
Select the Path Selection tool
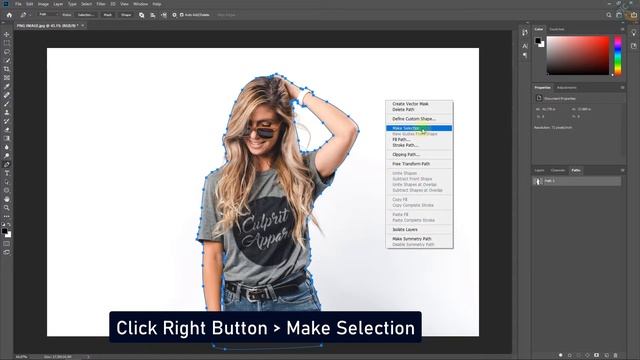7,182
